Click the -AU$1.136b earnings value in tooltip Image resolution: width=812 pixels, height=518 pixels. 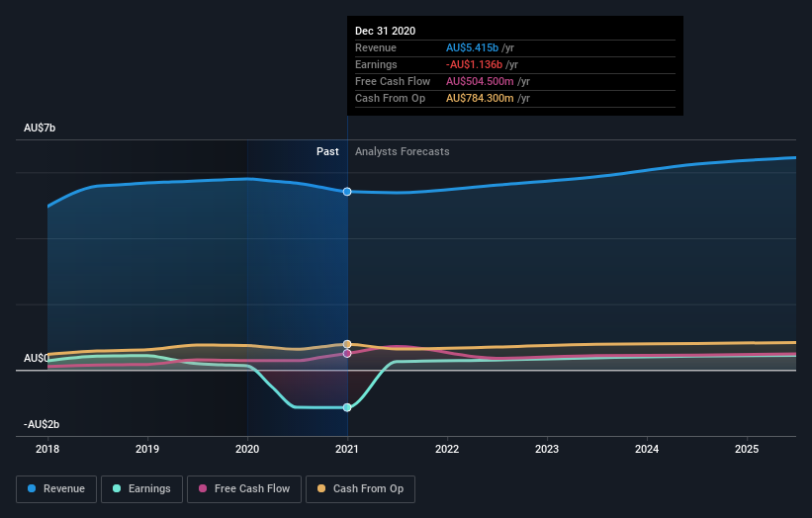[475, 64]
